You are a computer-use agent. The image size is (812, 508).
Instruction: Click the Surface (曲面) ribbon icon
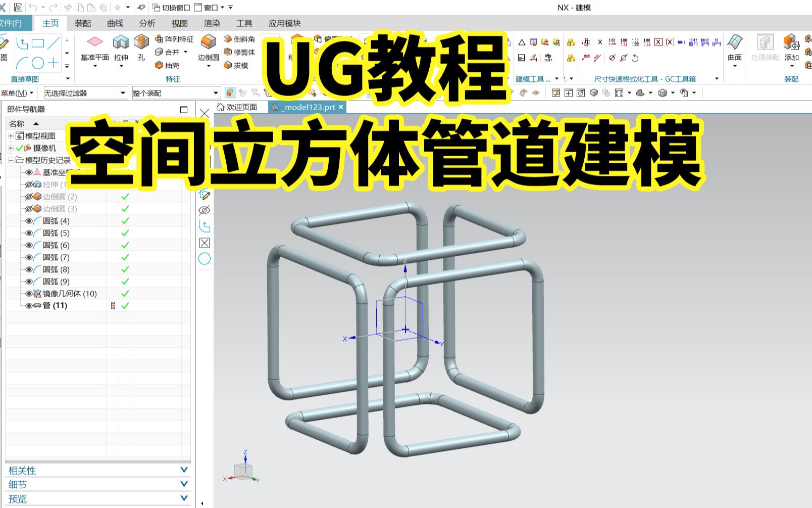pos(735,42)
